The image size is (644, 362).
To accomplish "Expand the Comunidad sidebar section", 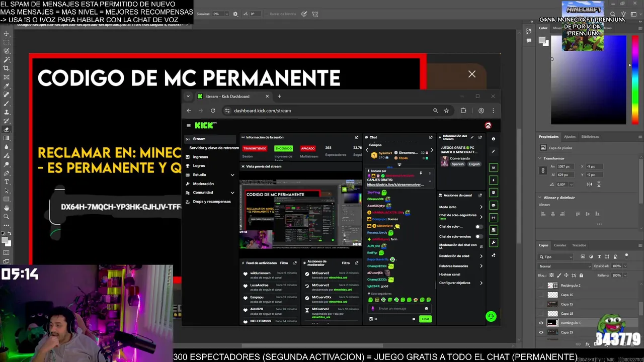I will [x=232, y=193].
